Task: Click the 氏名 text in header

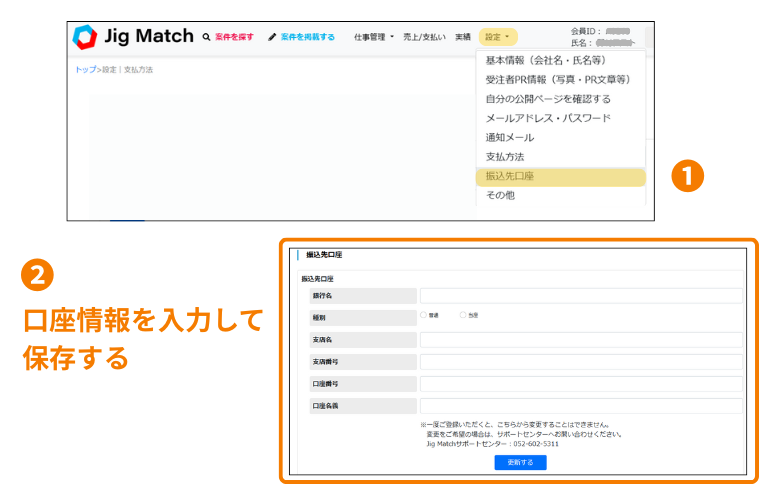Action: coord(581,43)
